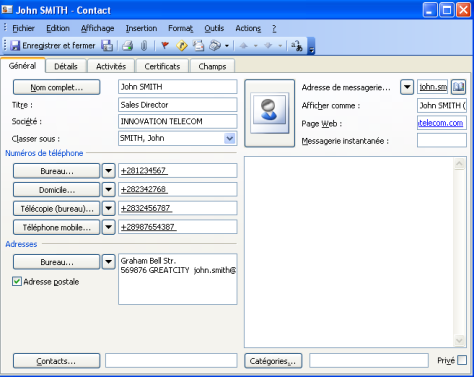Click the phone number +281234567 field
The height and width of the screenshot is (377, 474).
(178, 170)
